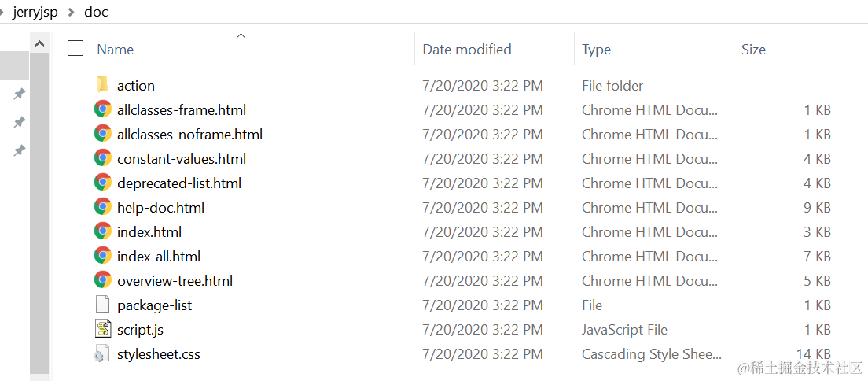The width and height of the screenshot is (868, 381).
Task: Click the first pin icon in sidebar
Action: [x=19, y=94]
